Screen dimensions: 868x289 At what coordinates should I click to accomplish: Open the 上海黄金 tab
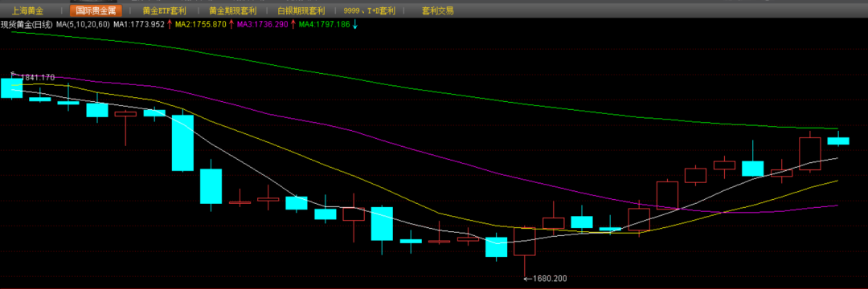coord(27,10)
